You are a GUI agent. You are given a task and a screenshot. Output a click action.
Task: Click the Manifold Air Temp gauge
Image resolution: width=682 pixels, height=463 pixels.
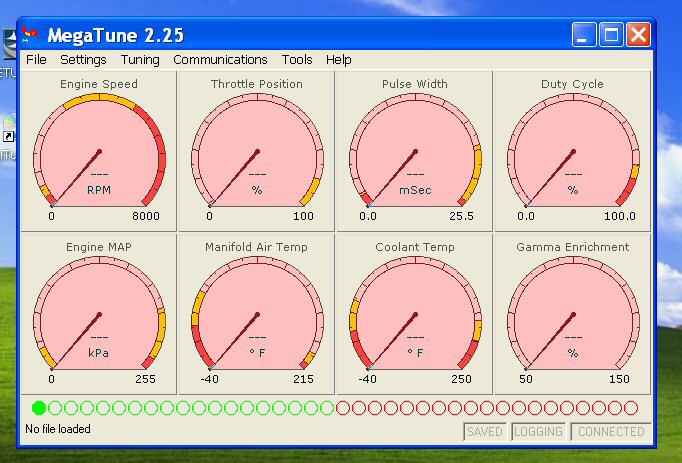[257, 314]
